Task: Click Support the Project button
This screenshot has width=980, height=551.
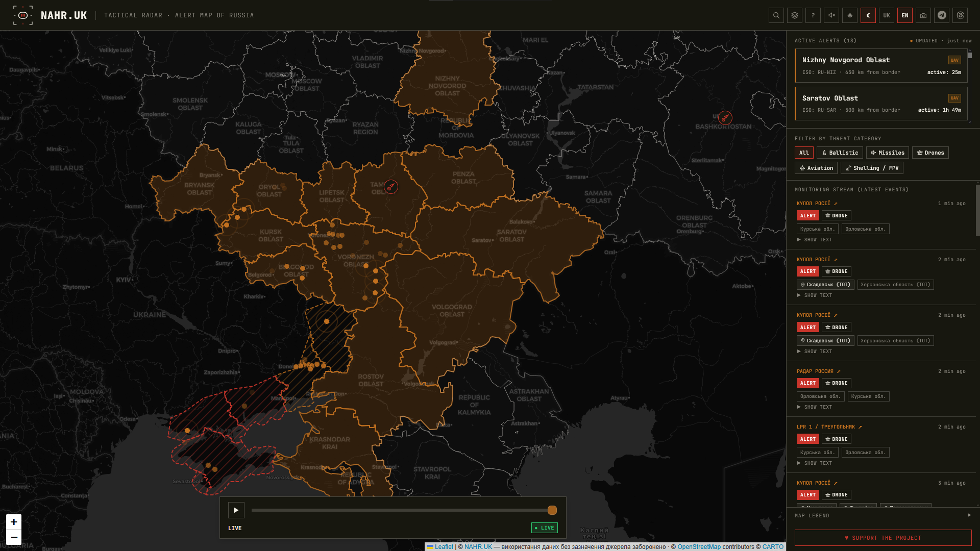Action: pos(883,538)
